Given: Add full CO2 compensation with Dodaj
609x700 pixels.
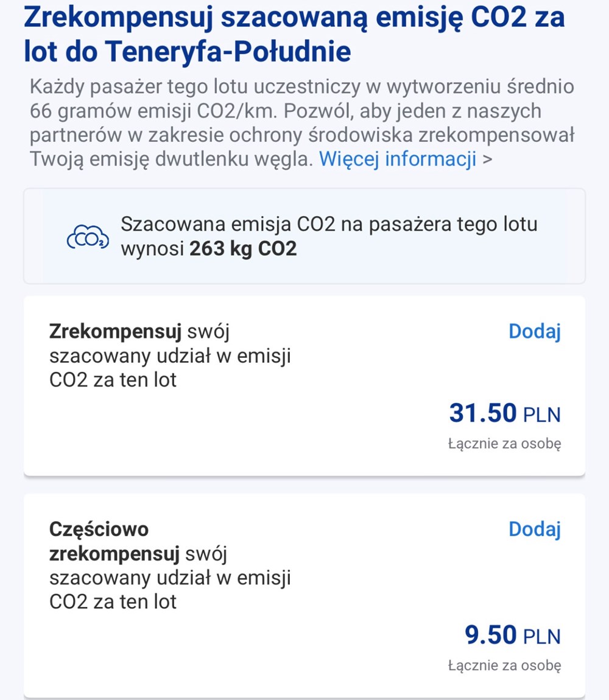Looking at the screenshot, I should tap(534, 331).
